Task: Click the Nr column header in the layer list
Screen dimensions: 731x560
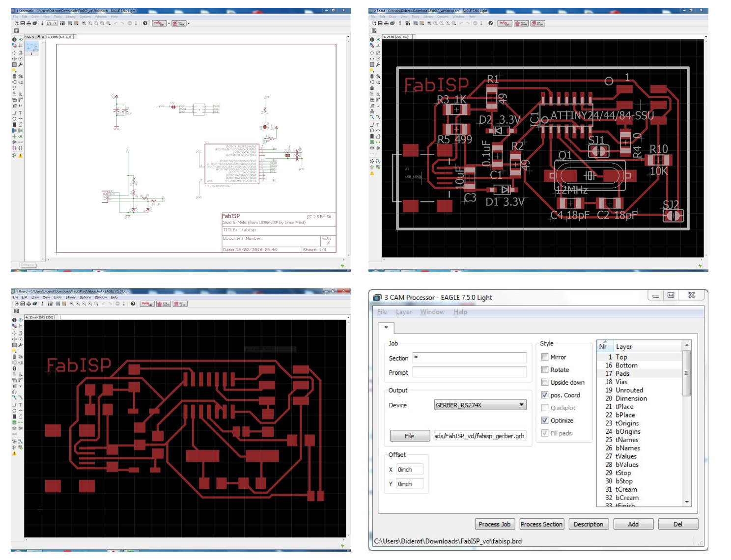Action: [604, 346]
